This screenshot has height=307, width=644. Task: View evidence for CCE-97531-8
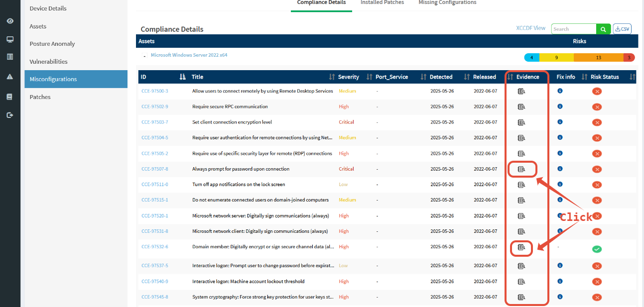pos(521,231)
